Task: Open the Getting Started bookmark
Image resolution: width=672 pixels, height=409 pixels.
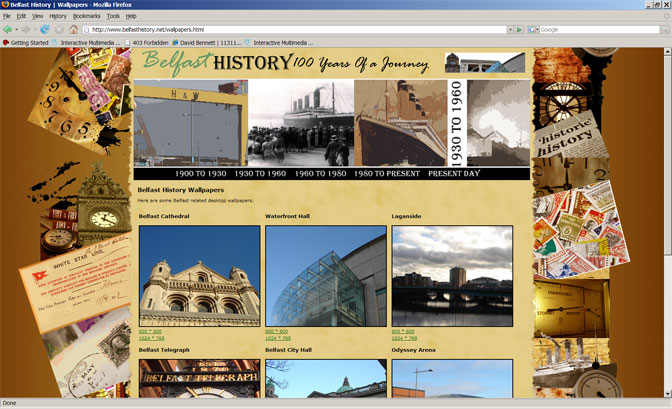Action: [x=26, y=43]
